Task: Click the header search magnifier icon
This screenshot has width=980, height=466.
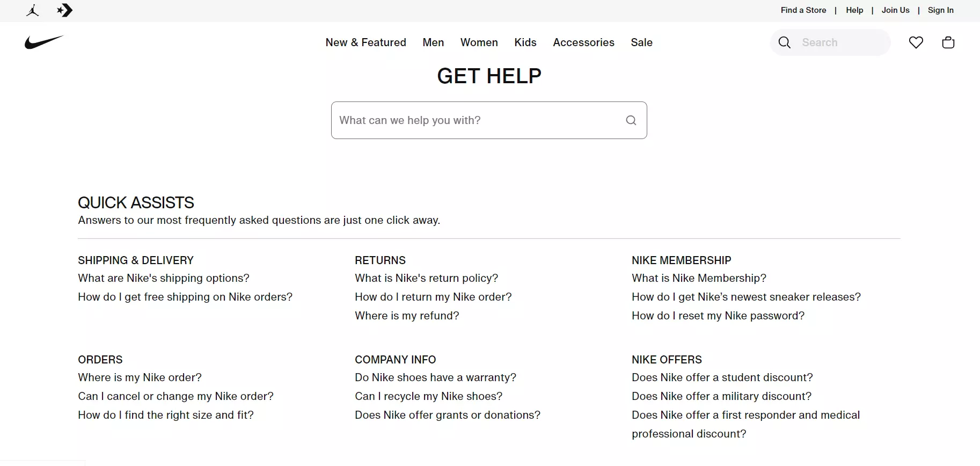Action: [784, 42]
